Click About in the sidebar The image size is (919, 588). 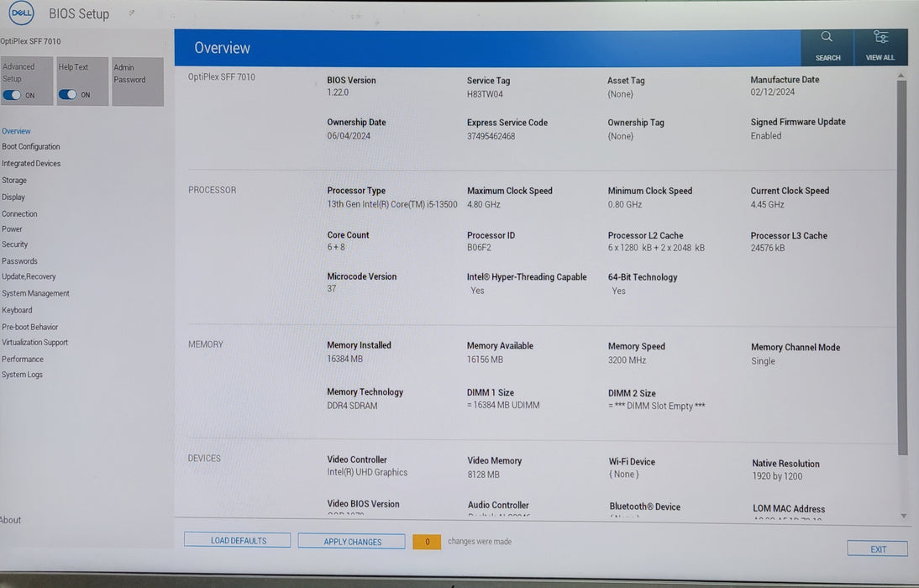pyautogui.click(x=11, y=520)
